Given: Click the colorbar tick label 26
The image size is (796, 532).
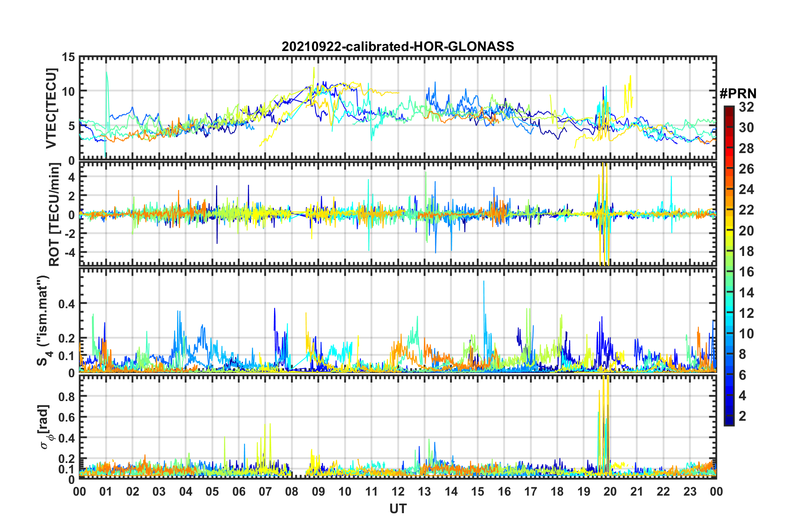Looking at the screenshot, I should click(746, 169).
